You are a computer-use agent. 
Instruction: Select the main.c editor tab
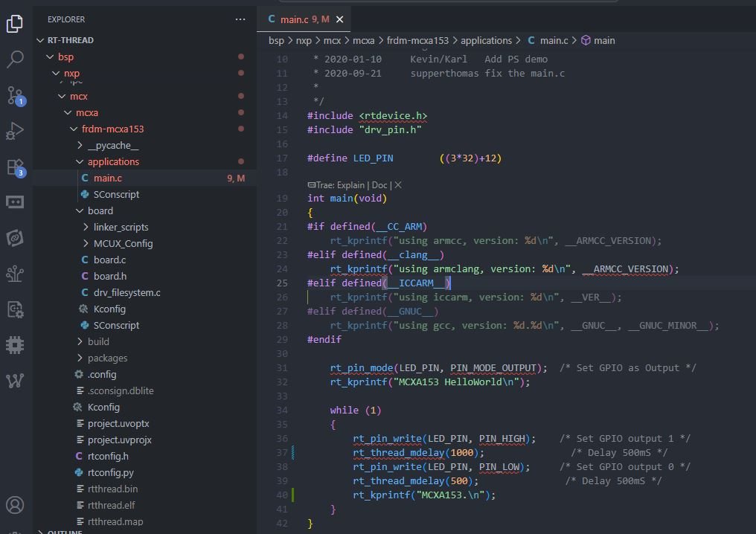(x=294, y=19)
